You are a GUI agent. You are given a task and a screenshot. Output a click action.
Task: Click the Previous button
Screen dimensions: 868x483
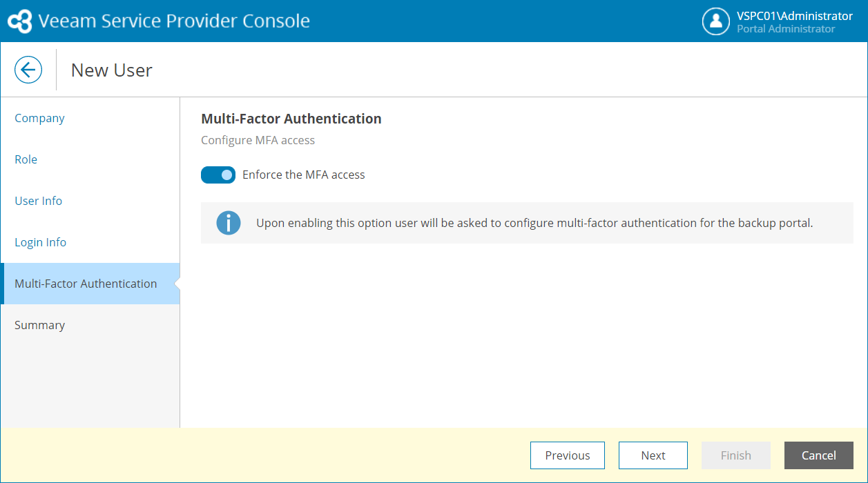tap(568, 455)
